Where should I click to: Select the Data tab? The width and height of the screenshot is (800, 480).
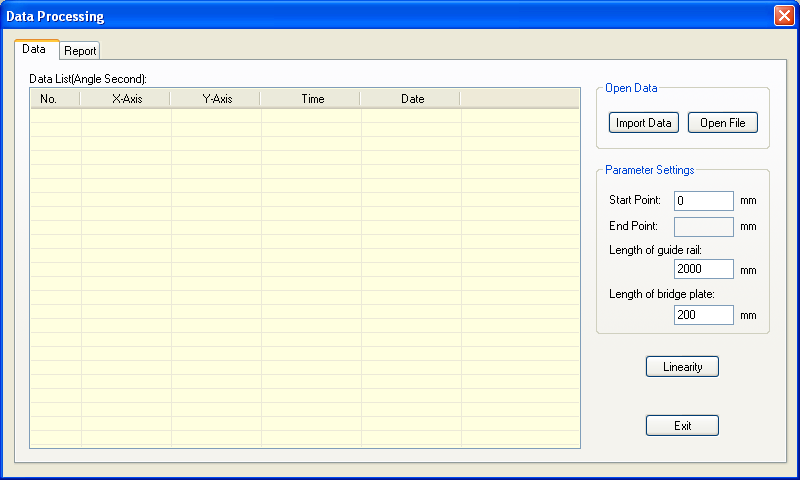[34, 49]
